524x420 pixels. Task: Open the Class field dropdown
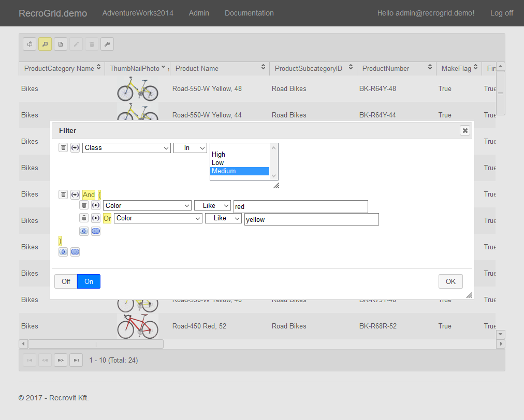(x=126, y=148)
